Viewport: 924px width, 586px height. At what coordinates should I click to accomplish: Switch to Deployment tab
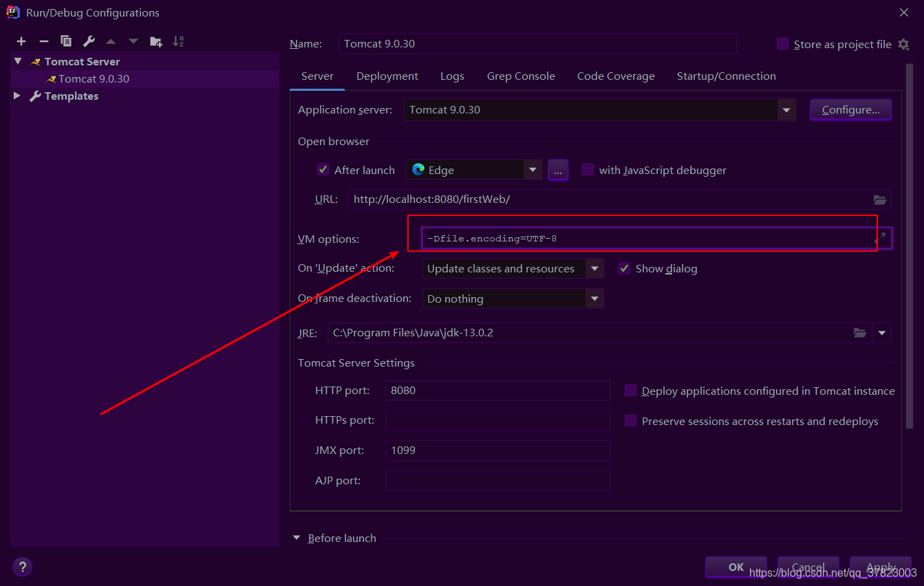pyautogui.click(x=387, y=76)
